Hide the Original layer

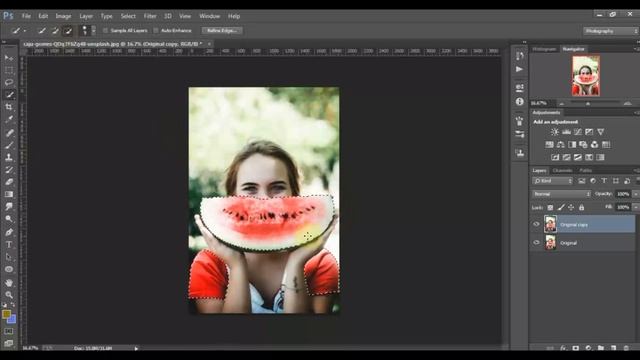(x=536, y=242)
